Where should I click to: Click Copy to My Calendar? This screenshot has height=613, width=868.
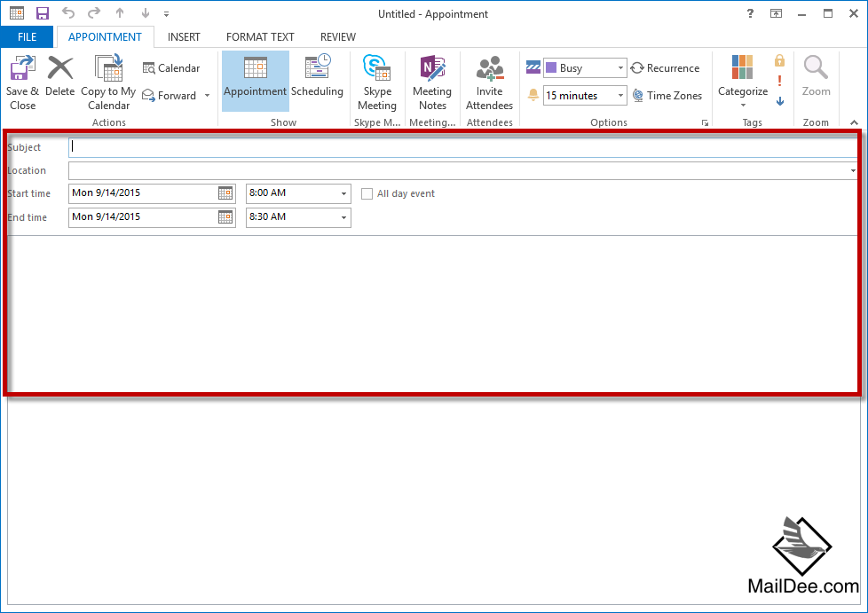coord(108,83)
